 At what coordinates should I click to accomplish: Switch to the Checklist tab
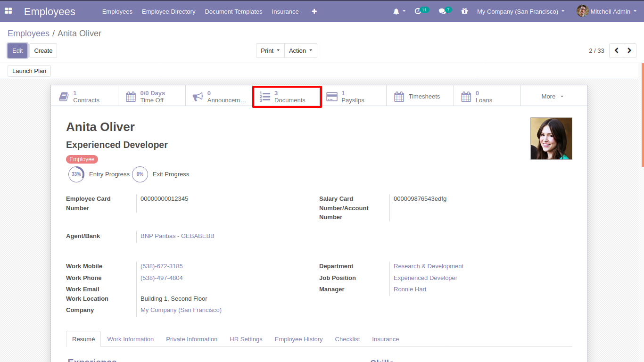(347, 339)
